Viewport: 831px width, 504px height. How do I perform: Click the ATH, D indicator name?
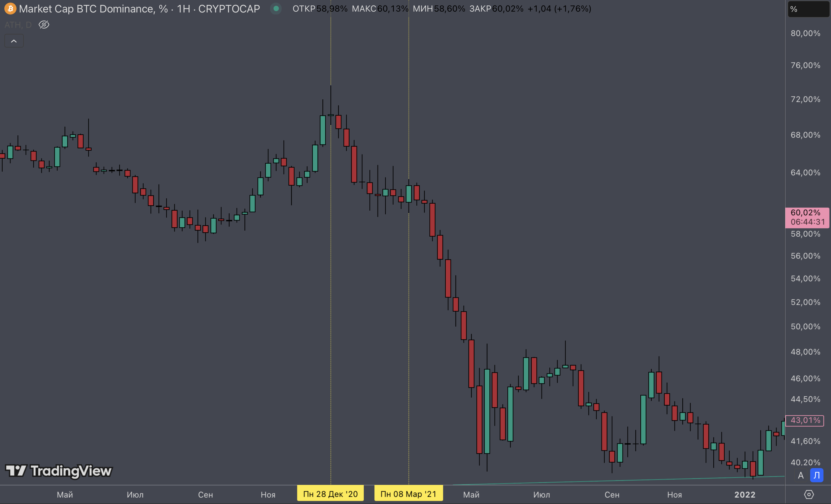click(18, 25)
